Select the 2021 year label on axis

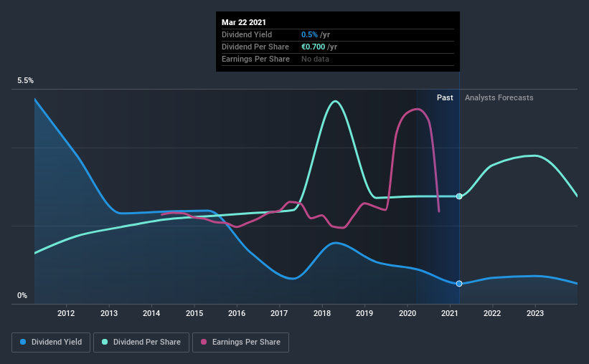pyautogui.click(x=450, y=313)
